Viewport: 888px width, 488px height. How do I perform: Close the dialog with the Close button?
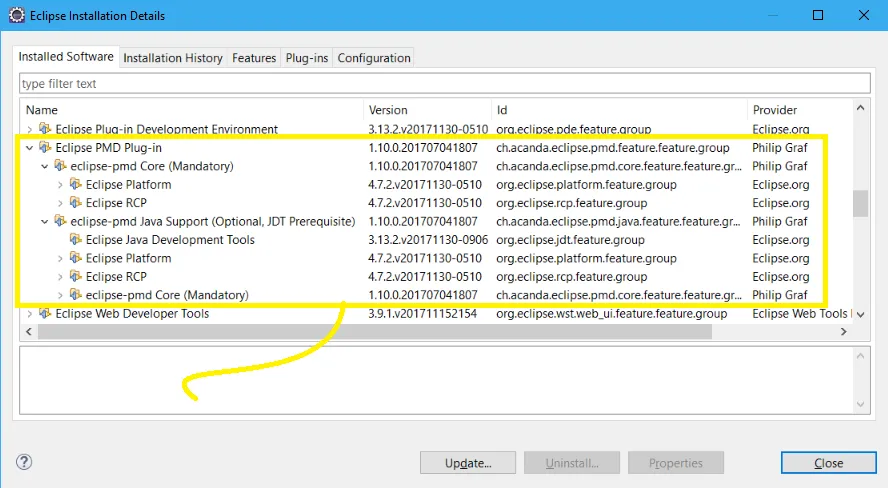[829, 463]
